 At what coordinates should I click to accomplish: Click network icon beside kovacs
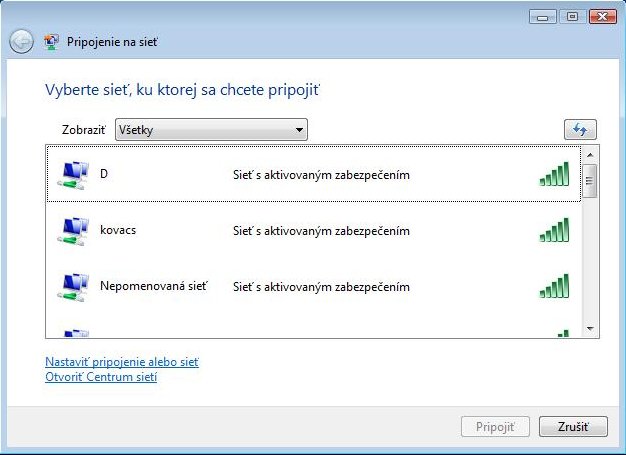pos(73,231)
